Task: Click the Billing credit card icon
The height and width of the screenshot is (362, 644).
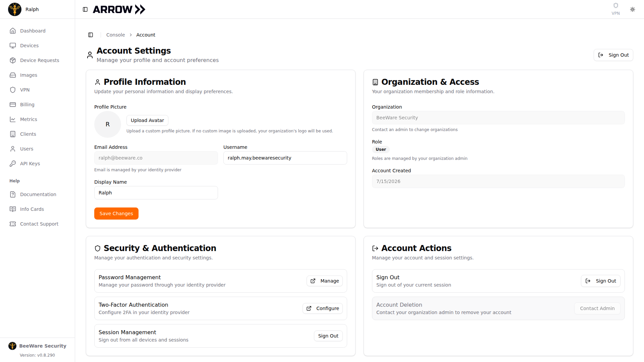Action: coord(13,105)
